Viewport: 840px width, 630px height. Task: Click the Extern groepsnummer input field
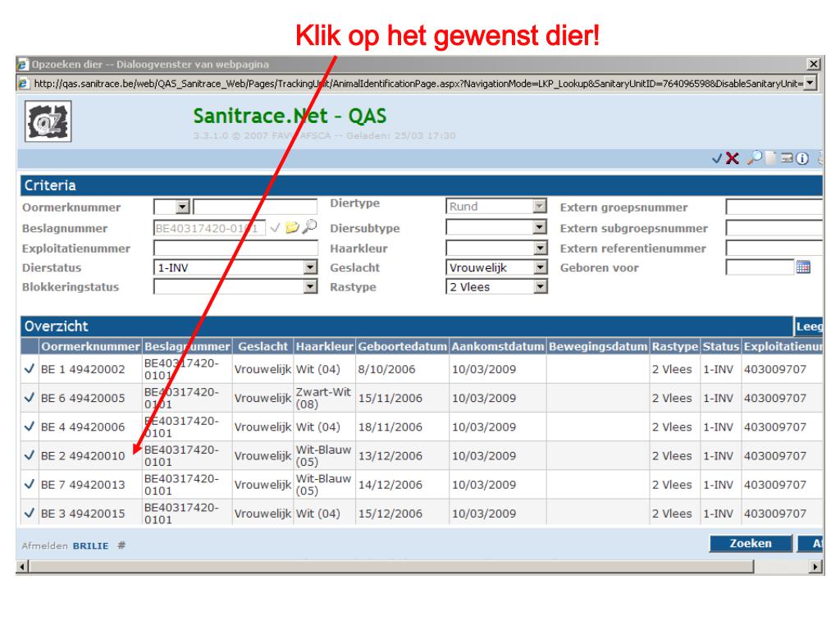click(774, 207)
